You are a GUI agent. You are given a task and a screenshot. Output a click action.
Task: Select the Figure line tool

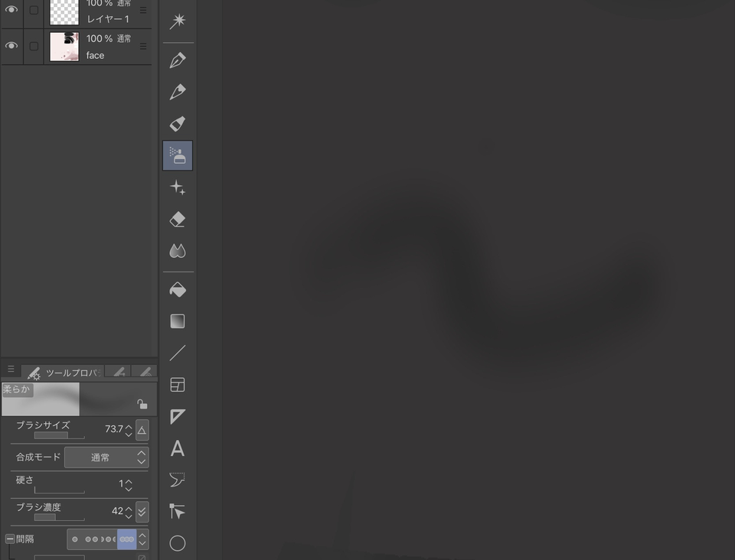[178, 352]
